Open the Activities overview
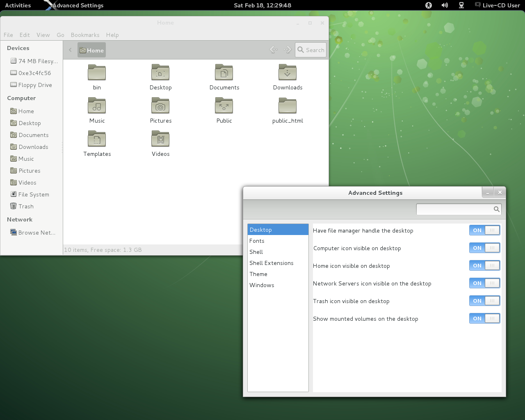Image resolution: width=525 pixels, height=420 pixels. pyautogui.click(x=18, y=5)
